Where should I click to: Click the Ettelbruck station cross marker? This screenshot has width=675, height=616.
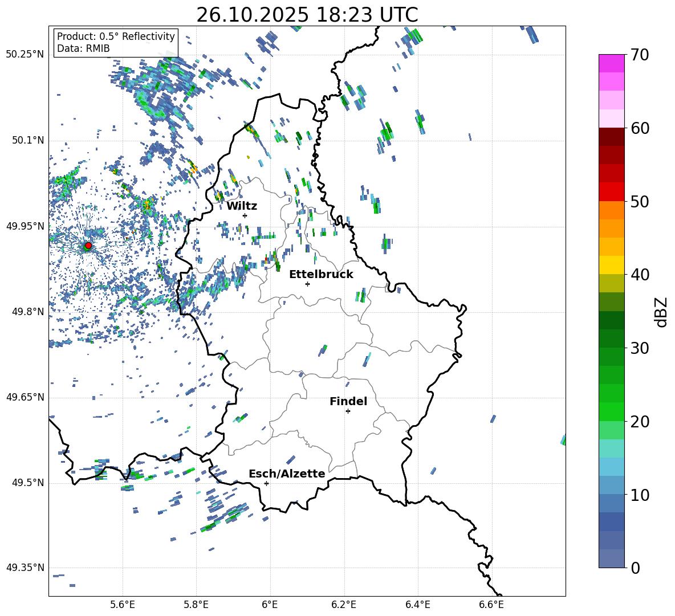point(307,284)
